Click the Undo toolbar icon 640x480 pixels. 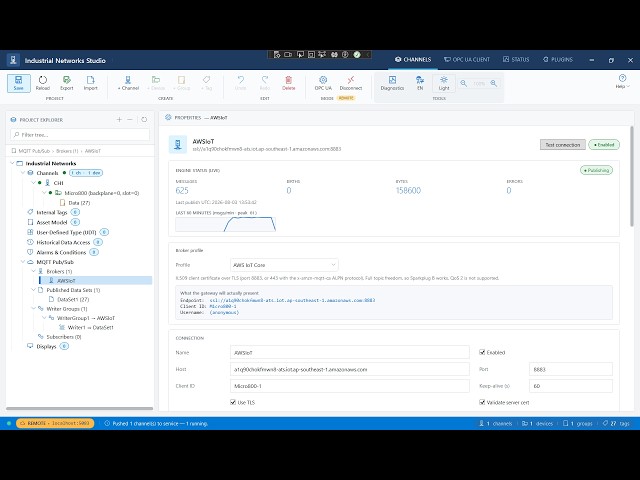pos(240,83)
